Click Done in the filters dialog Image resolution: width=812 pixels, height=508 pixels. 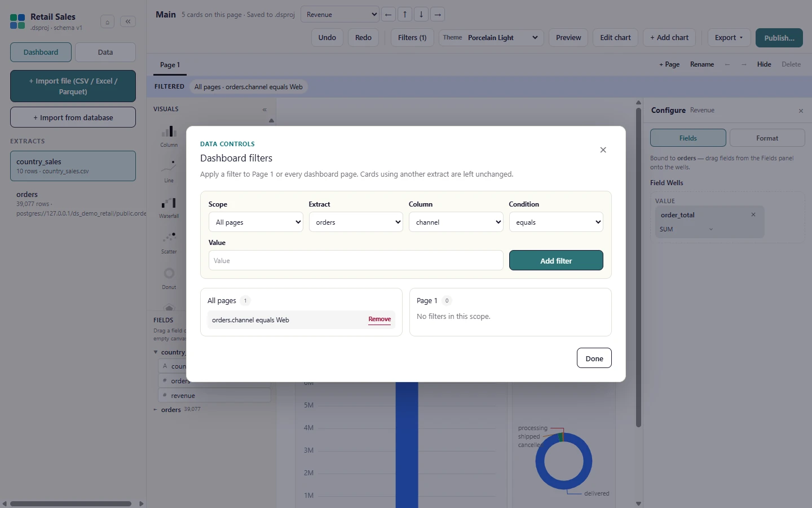pyautogui.click(x=594, y=358)
